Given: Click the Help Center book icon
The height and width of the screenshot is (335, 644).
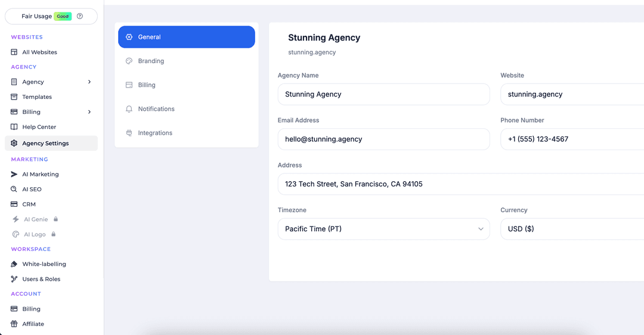Looking at the screenshot, I should (x=14, y=127).
